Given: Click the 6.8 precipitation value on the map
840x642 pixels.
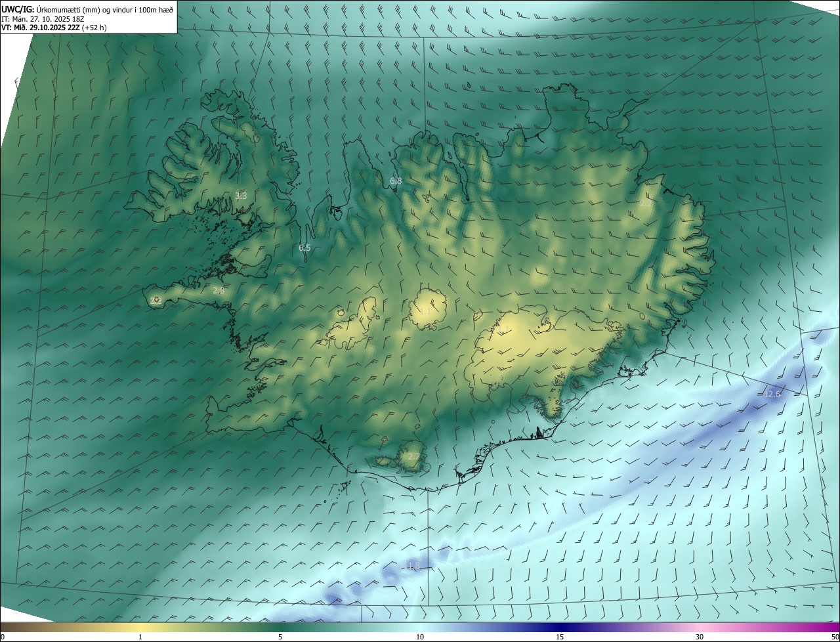Looking at the screenshot, I should click(x=396, y=181).
